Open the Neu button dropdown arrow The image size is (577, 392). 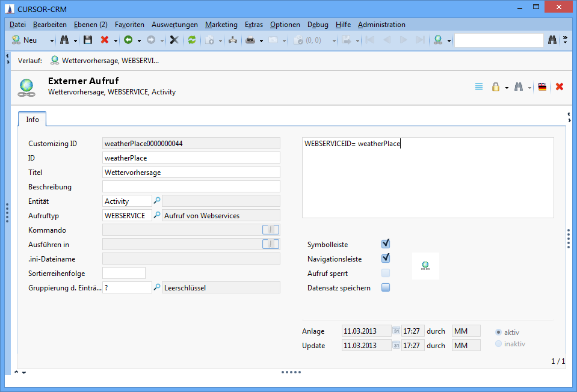click(x=52, y=41)
